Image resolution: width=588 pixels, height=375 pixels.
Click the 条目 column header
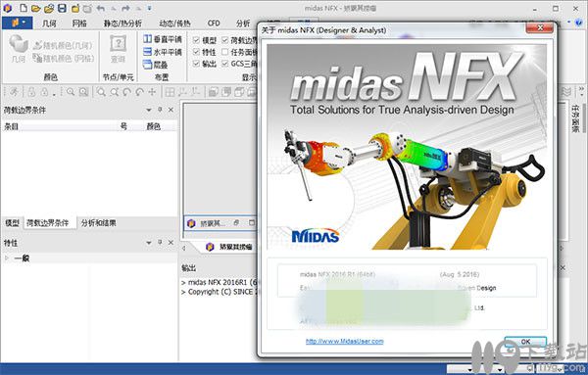coord(11,126)
